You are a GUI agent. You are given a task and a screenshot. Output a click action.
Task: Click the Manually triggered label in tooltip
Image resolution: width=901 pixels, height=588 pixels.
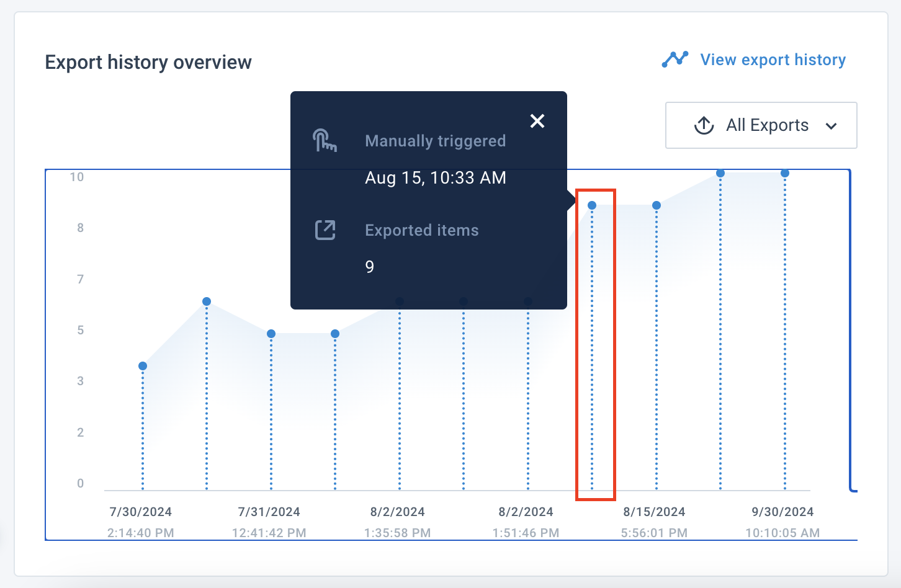436,141
